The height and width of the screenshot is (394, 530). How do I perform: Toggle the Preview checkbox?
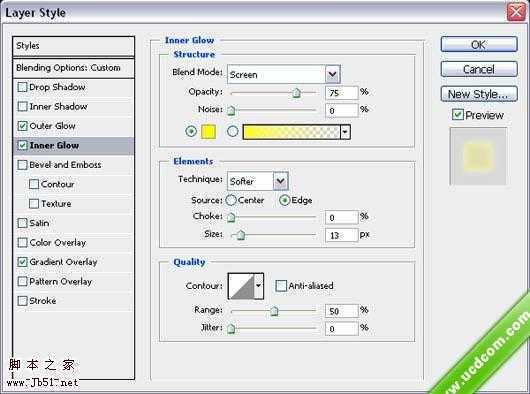(x=458, y=115)
